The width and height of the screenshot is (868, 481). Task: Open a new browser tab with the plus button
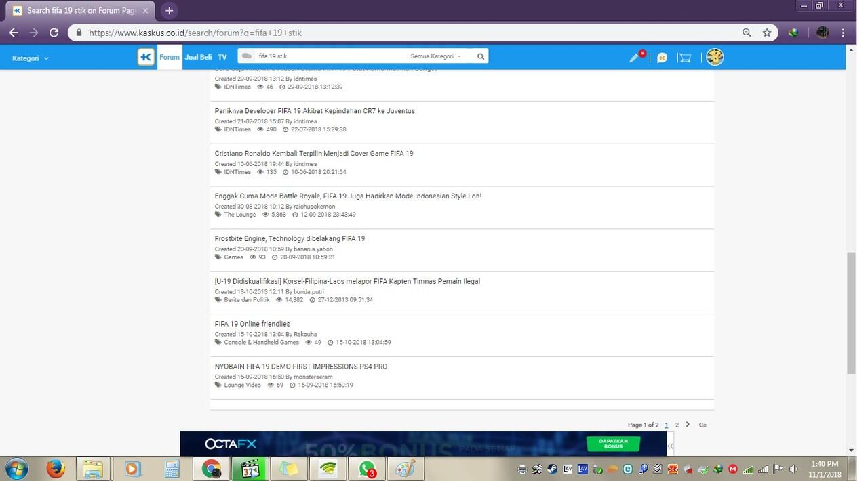pyautogui.click(x=169, y=10)
